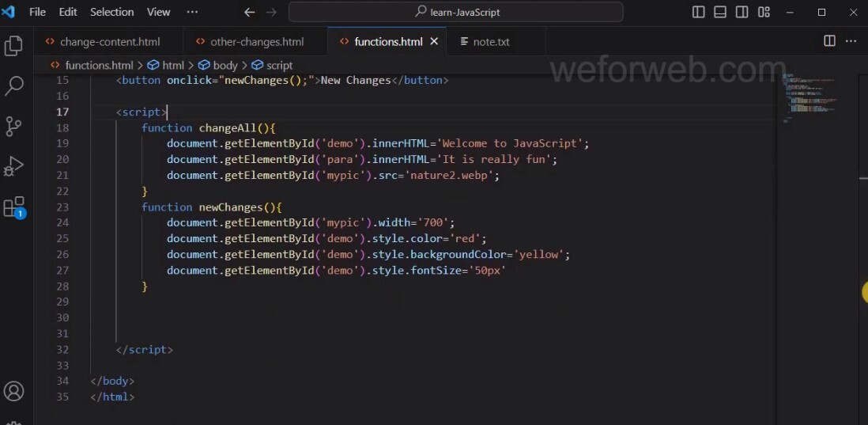Open the Selection menu
Viewport: 868px width, 425px height.
click(111, 12)
